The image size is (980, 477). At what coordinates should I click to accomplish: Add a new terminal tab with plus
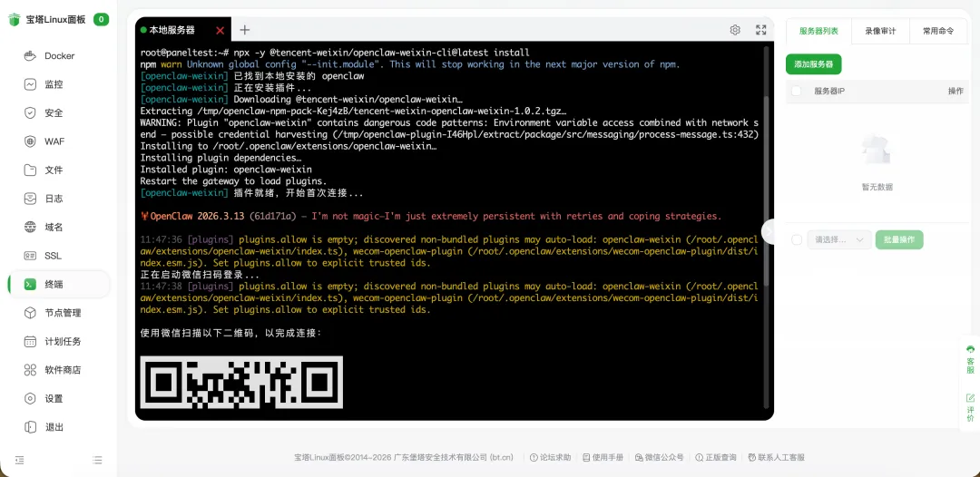click(x=244, y=30)
